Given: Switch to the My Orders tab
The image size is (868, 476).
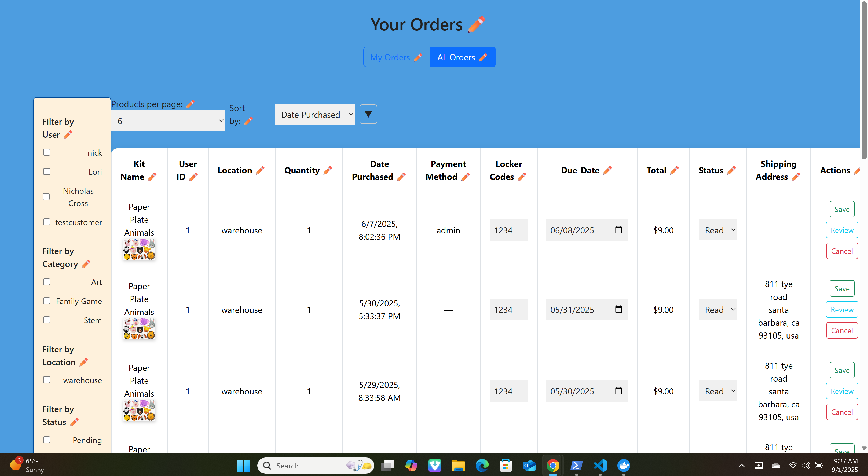Looking at the screenshot, I should click(396, 57).
